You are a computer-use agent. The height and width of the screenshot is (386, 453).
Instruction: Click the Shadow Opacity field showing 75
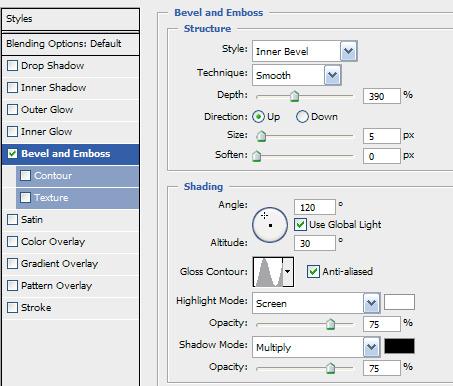tap(382, 368)
